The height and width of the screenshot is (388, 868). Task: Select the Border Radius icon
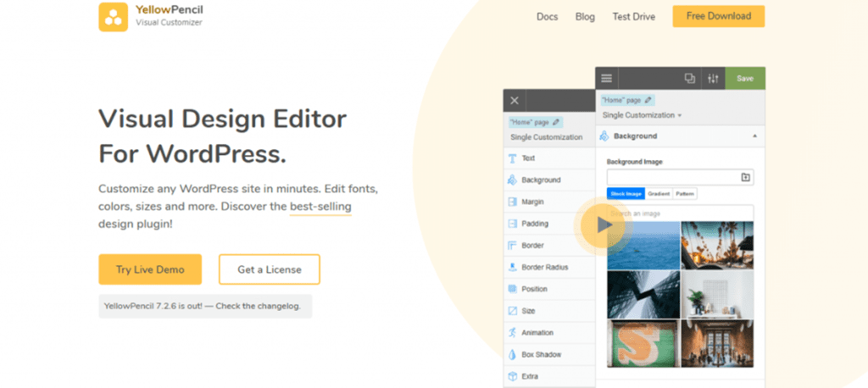click(512, 268)
